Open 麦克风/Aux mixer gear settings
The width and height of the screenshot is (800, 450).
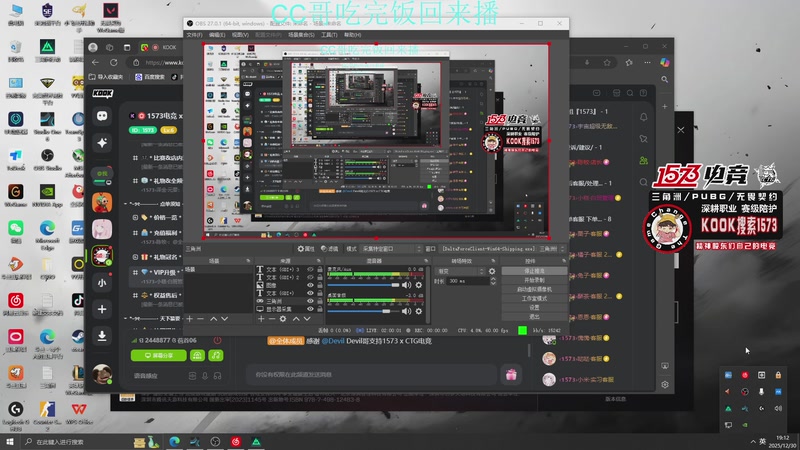pyautogui.click(x=419, y=285)
